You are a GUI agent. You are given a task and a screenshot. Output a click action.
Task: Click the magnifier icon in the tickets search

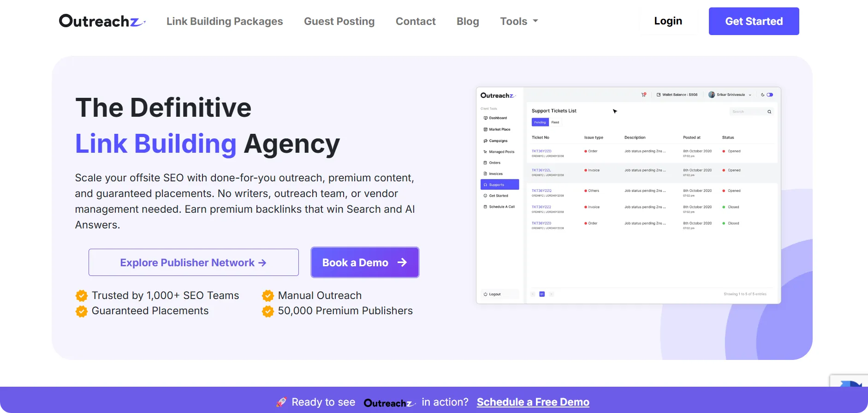769,112
